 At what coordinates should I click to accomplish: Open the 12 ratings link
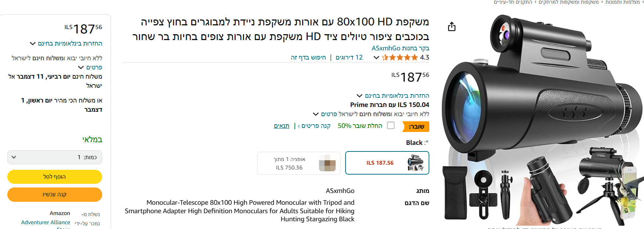point(349,57)
